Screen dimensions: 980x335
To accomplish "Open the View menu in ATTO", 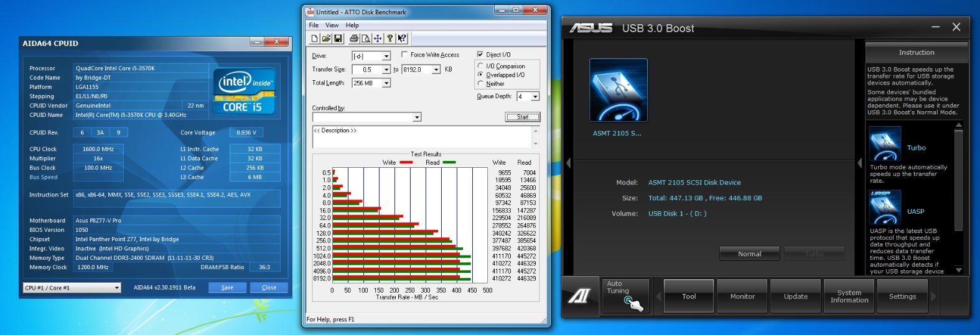I will pyautogui.click(x=332, y=25).
